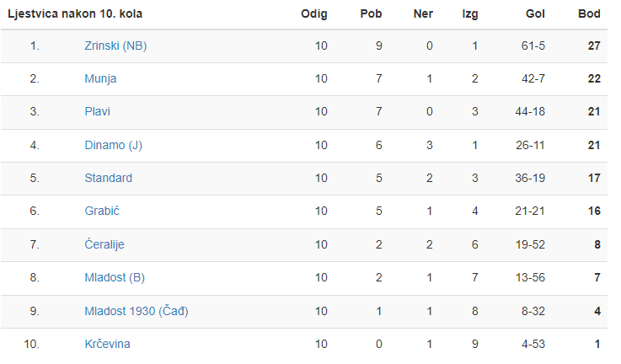Click the Munja team link
621x364 pixels.
(100, 78)
